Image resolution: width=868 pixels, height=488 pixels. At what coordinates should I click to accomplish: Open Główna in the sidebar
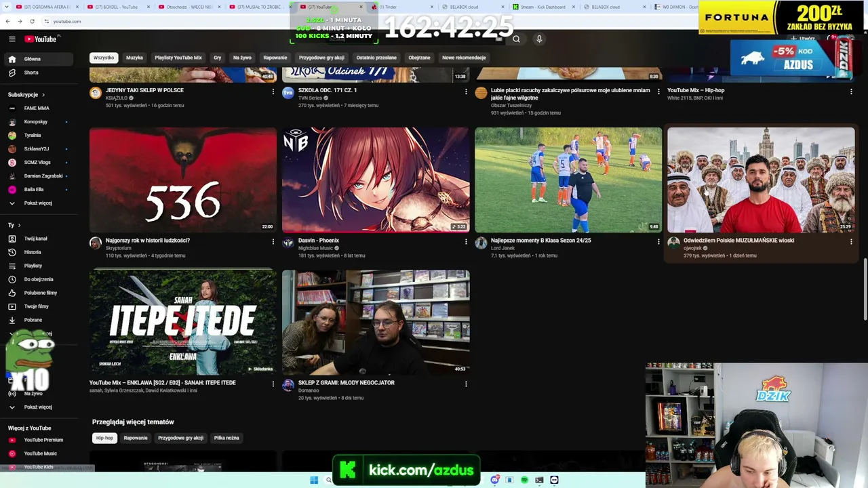[x=39, y=59]
